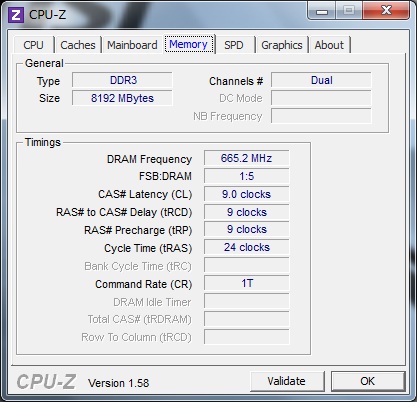Click the Command Rate (CR) label

[144, 284]
